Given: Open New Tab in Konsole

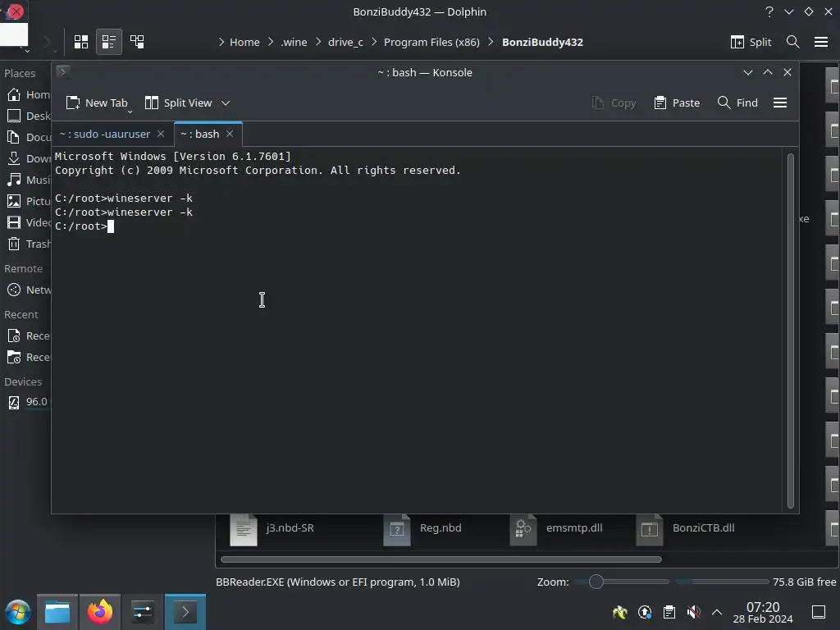Looking at the screenshot, I should coord(97,103).
